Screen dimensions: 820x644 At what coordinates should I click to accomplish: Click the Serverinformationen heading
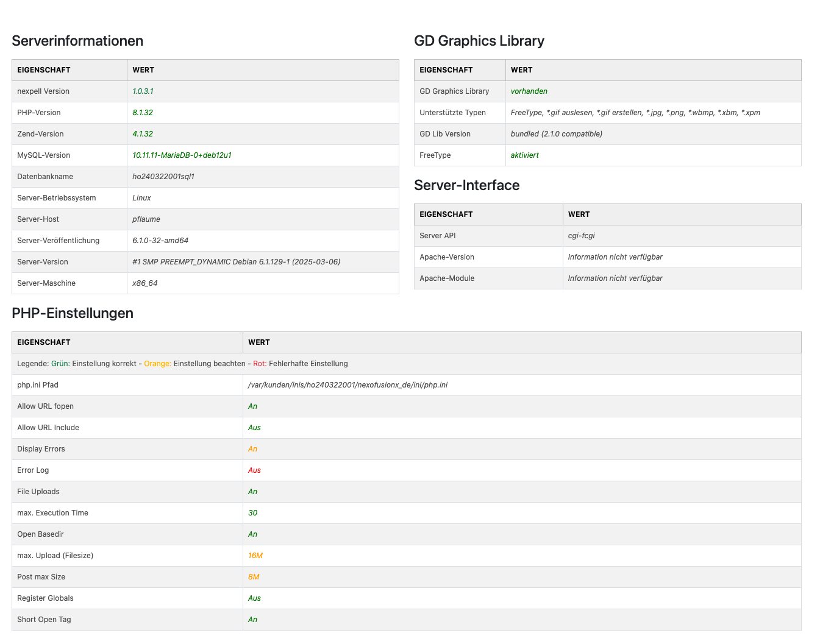[77, 41]
